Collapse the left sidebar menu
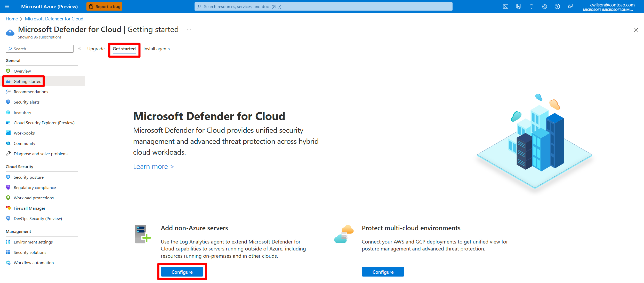 tap(79, 49)
